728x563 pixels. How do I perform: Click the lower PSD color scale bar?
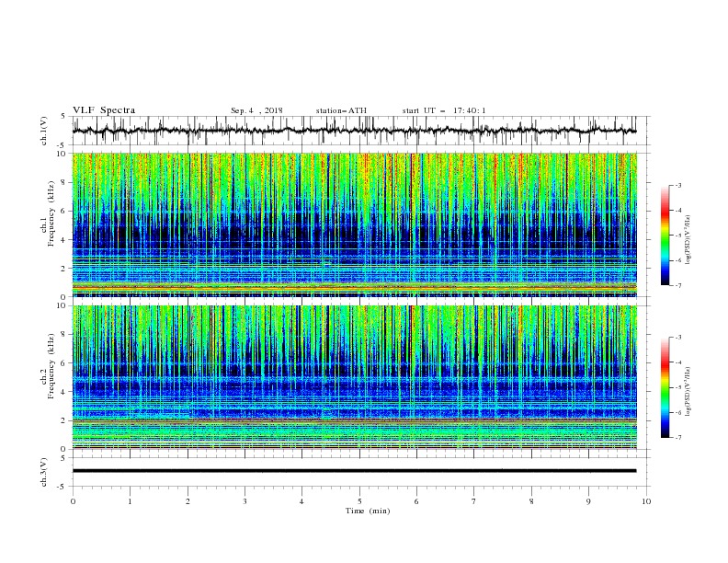(665, 387)
